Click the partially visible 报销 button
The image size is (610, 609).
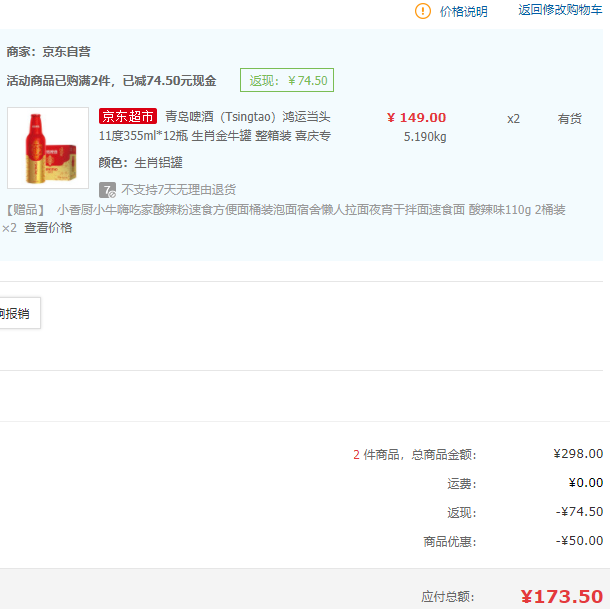click(17, 313)
